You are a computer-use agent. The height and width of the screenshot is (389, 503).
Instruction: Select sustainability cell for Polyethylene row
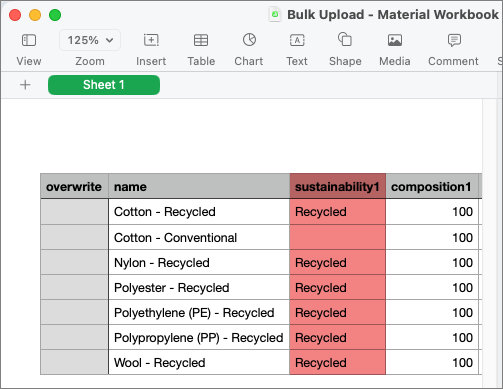pos(338,312)
